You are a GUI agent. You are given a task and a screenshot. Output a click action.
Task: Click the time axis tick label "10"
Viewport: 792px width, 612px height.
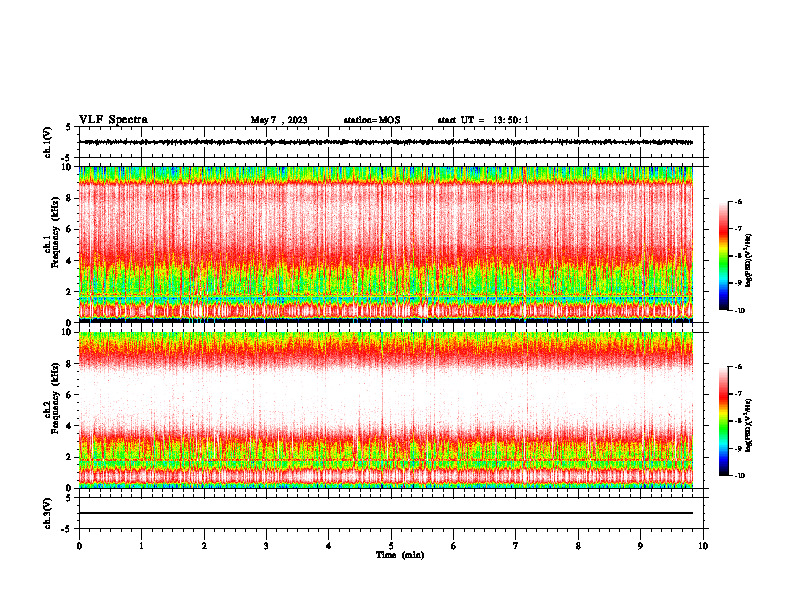pos(703,546)
